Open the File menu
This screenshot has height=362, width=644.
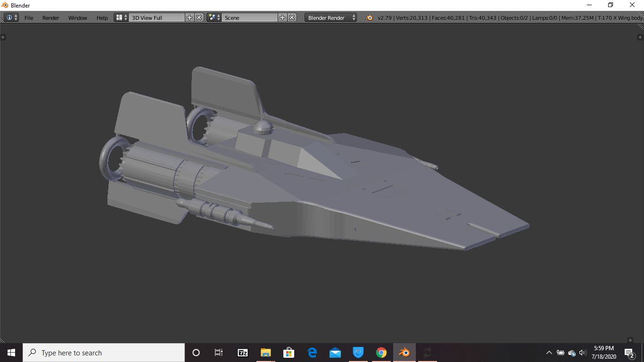click(x=29, y=18)
